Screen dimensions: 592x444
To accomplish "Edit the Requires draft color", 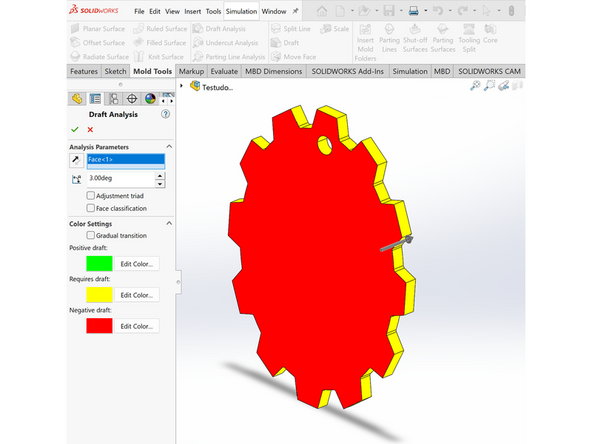I will pyautogui.click(x=137, y=295).
